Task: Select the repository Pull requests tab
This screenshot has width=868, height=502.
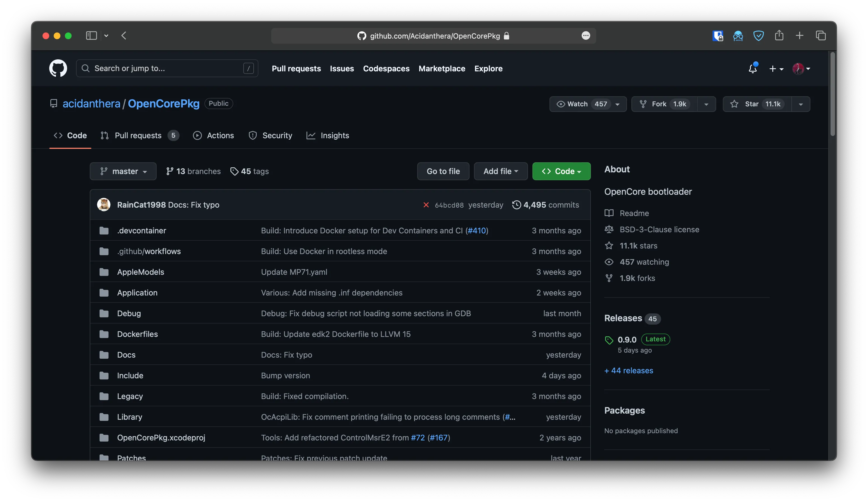Action: click(140, 135)
